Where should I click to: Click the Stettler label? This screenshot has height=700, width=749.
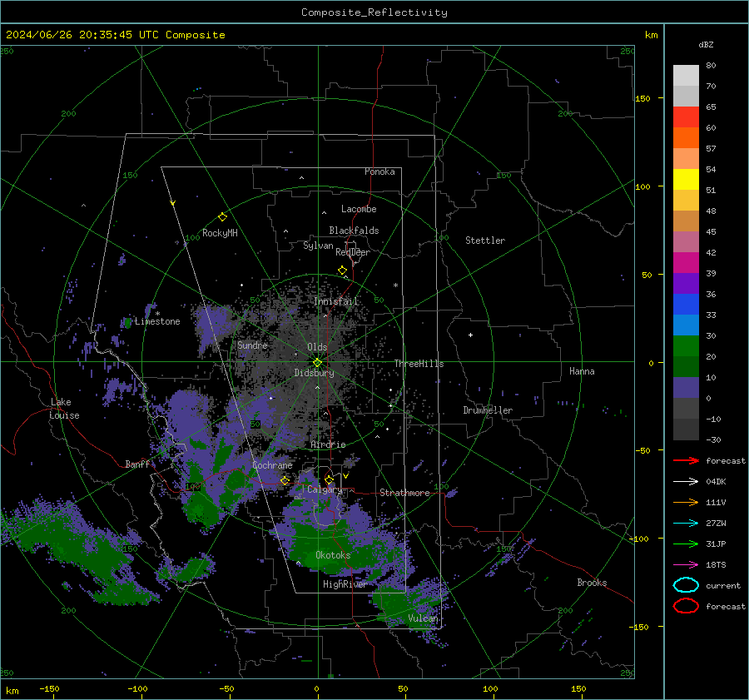point(485,241)
